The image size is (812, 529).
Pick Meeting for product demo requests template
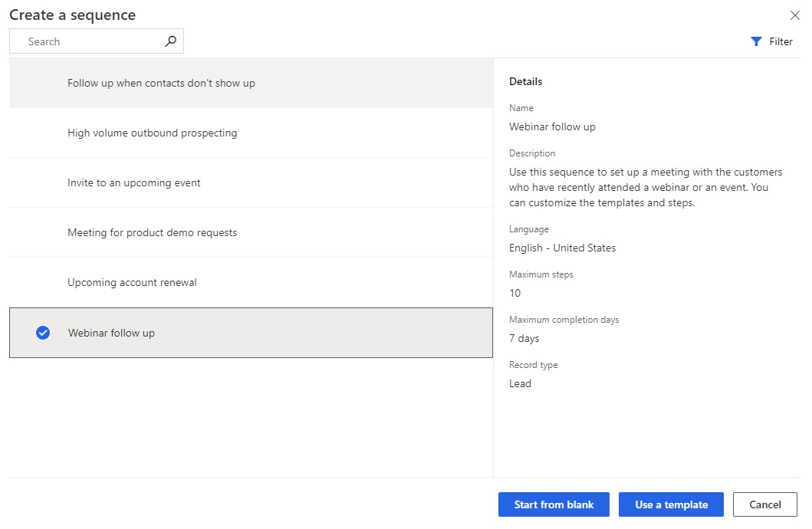(152, 232)
